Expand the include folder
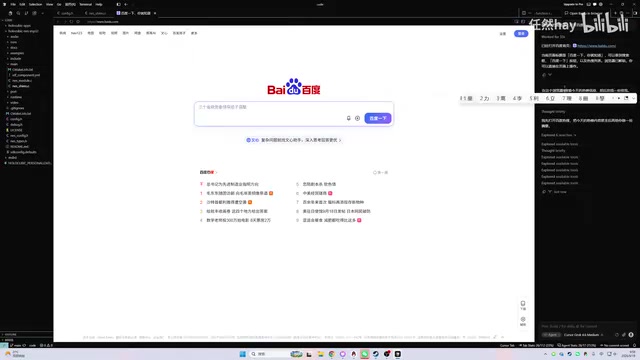The height and width of the screenshot is (360, 640). click(x=16, y=59)
